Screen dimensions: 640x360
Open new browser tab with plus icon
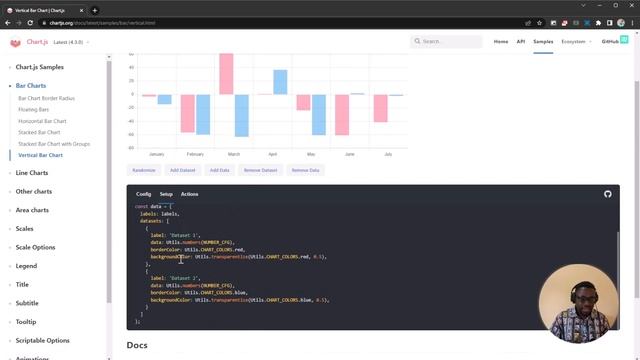(95, 10)
